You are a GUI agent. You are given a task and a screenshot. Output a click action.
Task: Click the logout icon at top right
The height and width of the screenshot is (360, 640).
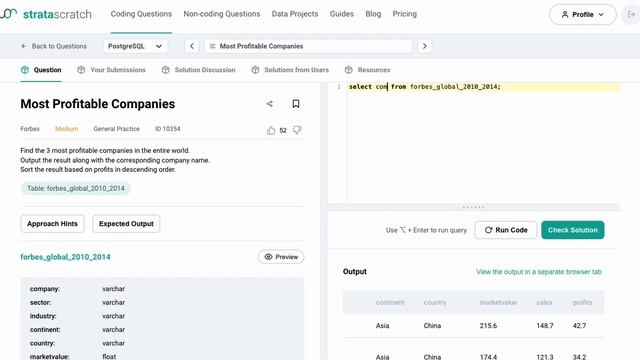(x=631, y=14)
